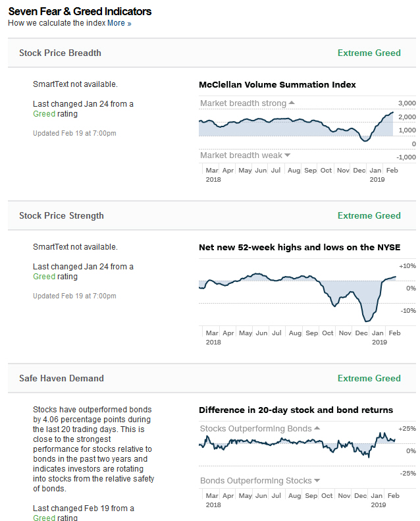
Task: Select the Stock Price Strength section header
Action: pos(61,215)
